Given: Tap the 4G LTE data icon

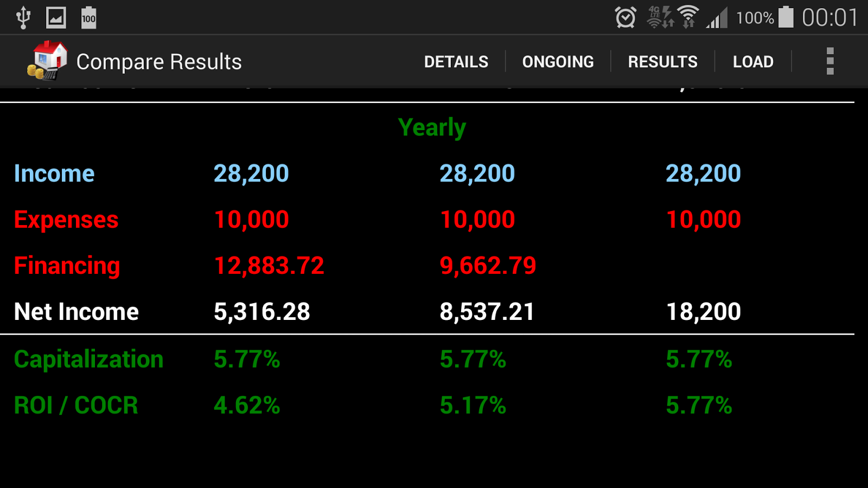Looking at the screenshot, I should click(661, 17).
